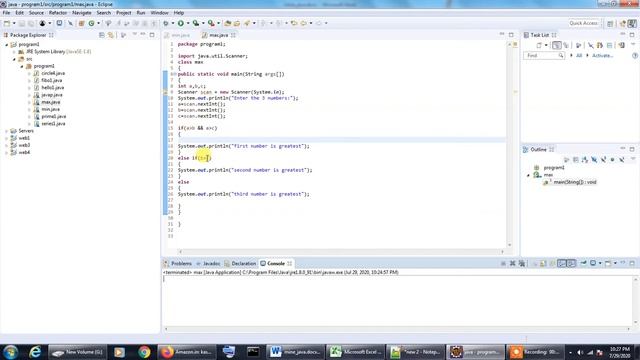Click the New Java Class green C icon
The image size is (640, 360).
(91, 23)
